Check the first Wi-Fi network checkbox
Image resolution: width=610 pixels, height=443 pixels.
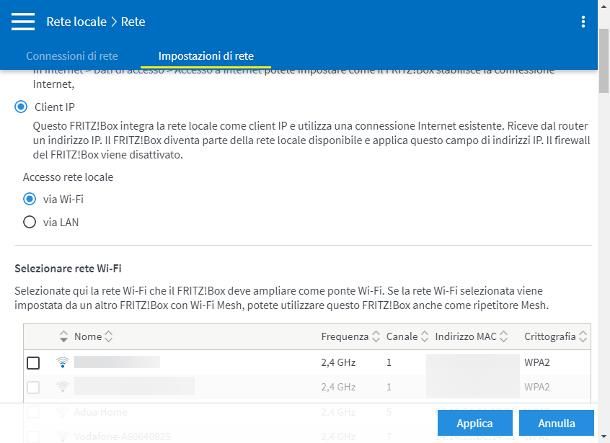pos(33,362)
